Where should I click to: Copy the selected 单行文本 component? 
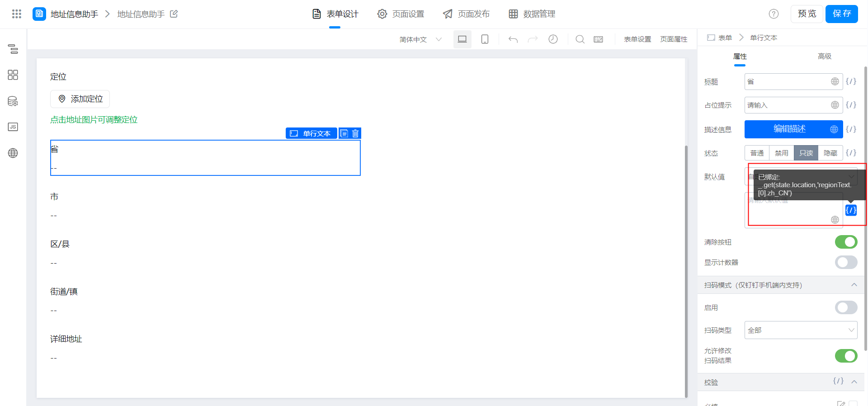click(344, 133)
